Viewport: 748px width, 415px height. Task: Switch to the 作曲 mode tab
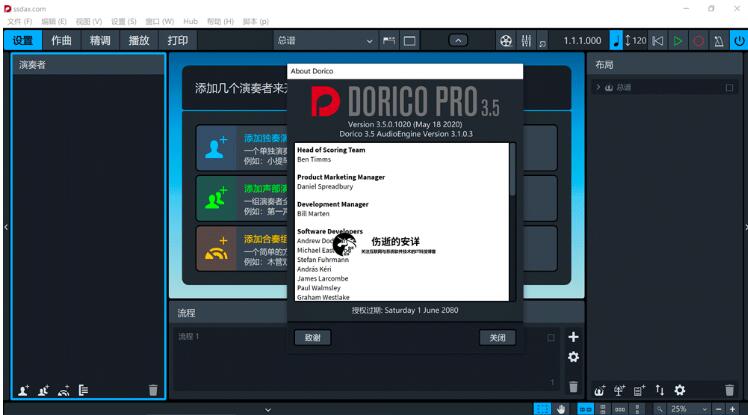[62, 41]
